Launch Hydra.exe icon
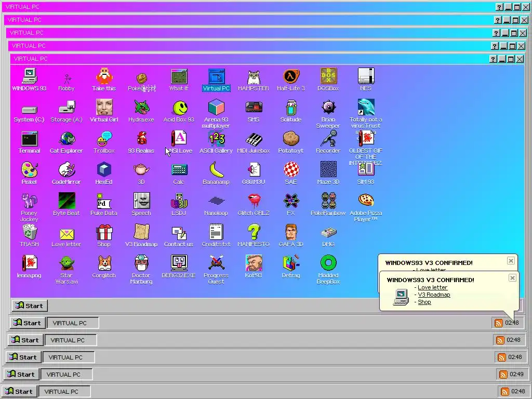 coord(141,111)
